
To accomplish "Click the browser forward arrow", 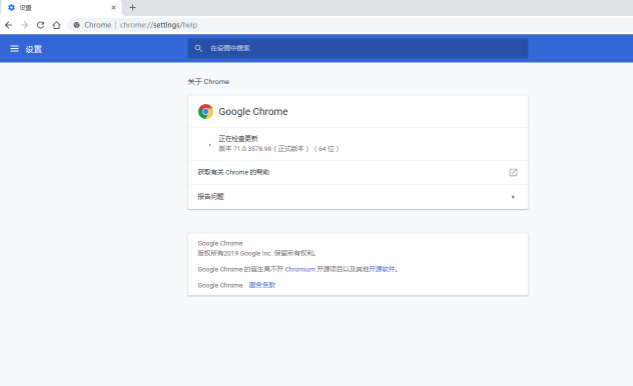I will click(x=24, y=25).
